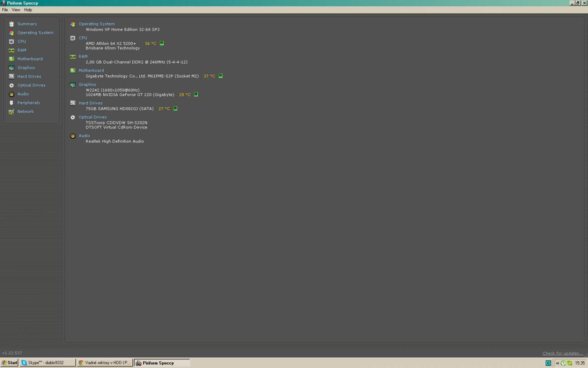
Task: Click the Optical Drives icon in summary panel
Action: 73,117
